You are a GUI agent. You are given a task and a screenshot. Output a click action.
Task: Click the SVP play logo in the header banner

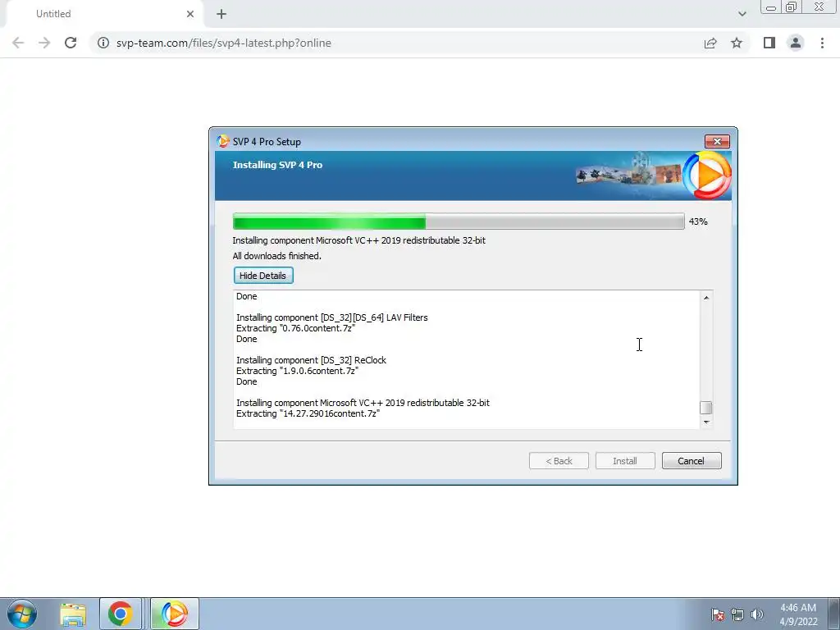707,176
